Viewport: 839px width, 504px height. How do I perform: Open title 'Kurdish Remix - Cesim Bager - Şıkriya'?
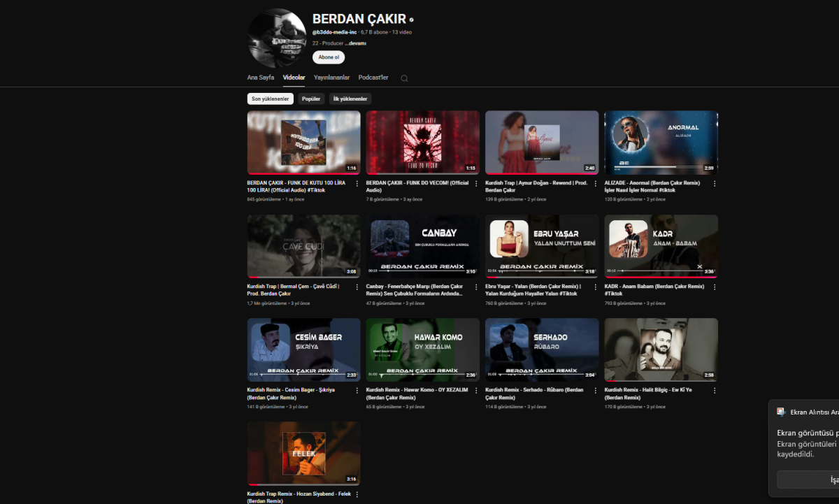pyautogui.click(x=291, y=394)
